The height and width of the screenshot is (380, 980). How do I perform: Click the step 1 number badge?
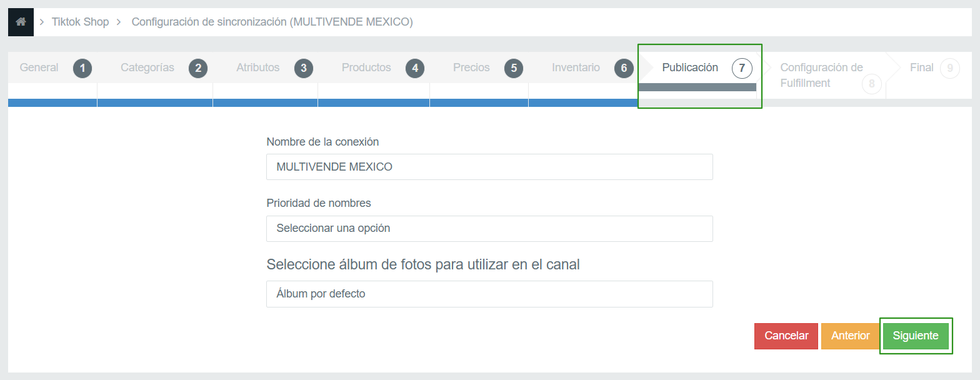coord(82,68)
